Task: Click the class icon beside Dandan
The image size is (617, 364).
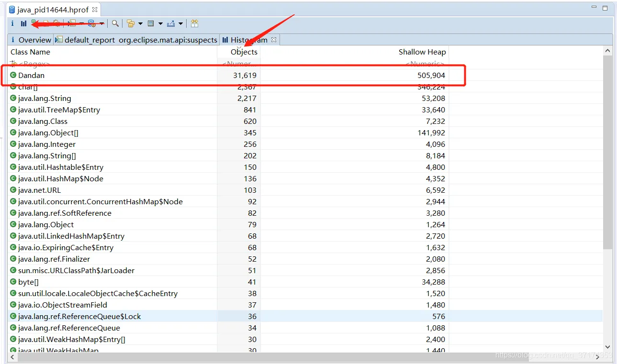Action: [13, 75]
